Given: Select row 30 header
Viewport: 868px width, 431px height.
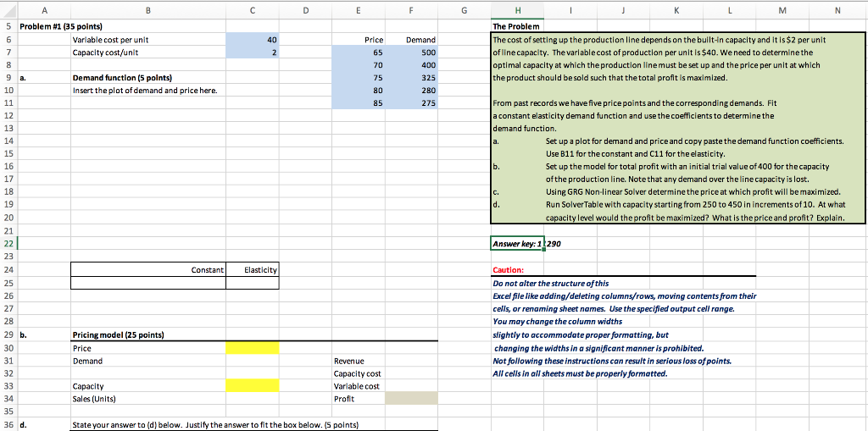Looking at the screenshot, I should [x=8, y=348].
